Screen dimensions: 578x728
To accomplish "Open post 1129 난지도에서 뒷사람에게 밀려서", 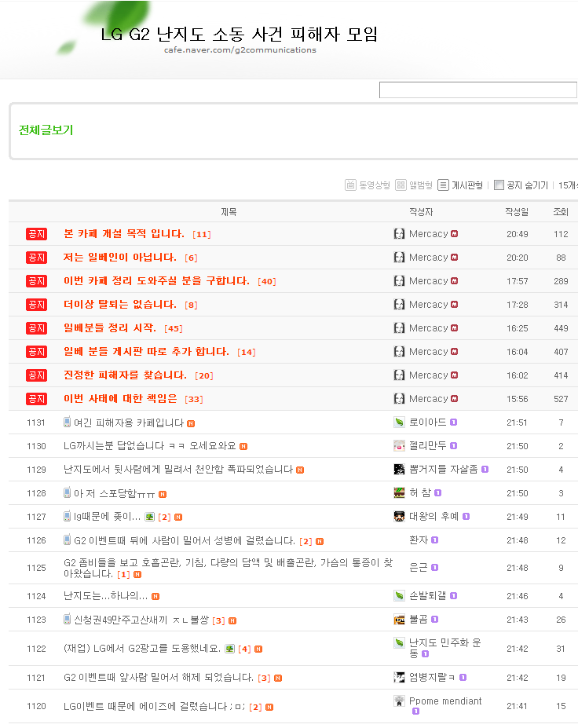I will tap(178, 470).
